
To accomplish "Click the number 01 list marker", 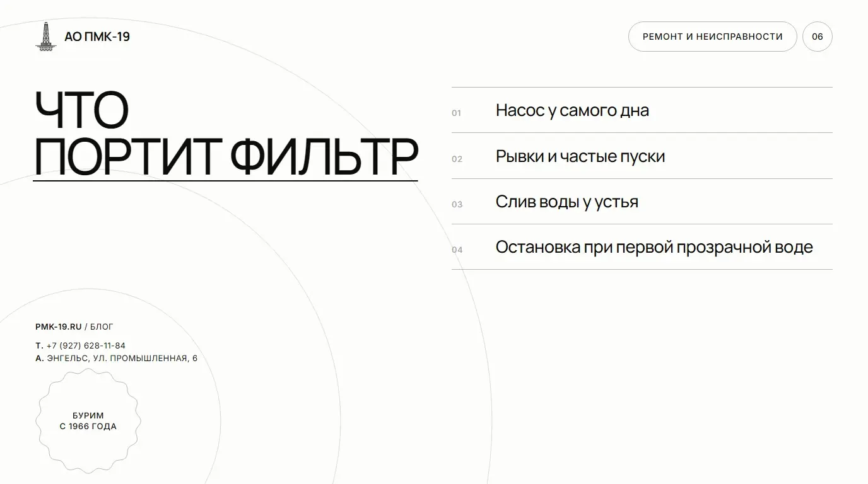I will click(x=457, y=113).
